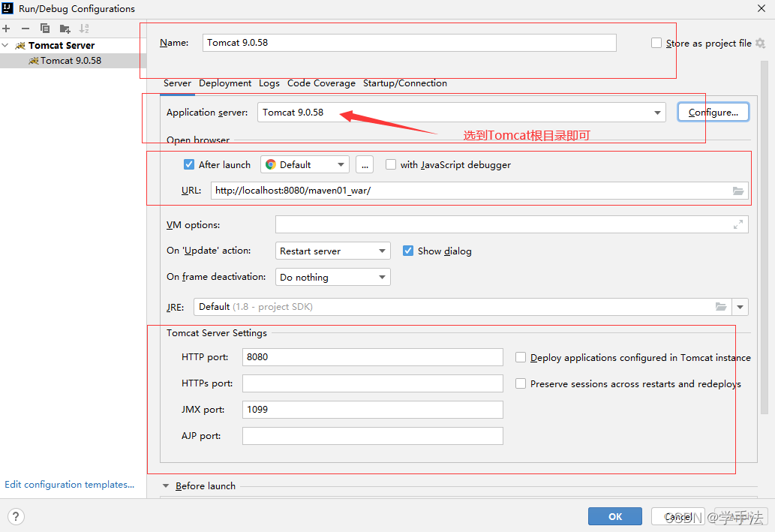
Task: Click the Sort Configurations alphabetically icon
Action: (x=84, y=29)
